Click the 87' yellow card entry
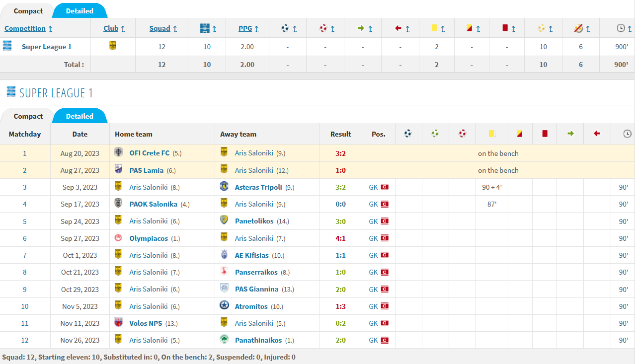Screen dimensions: 635x364 [491, 204]
